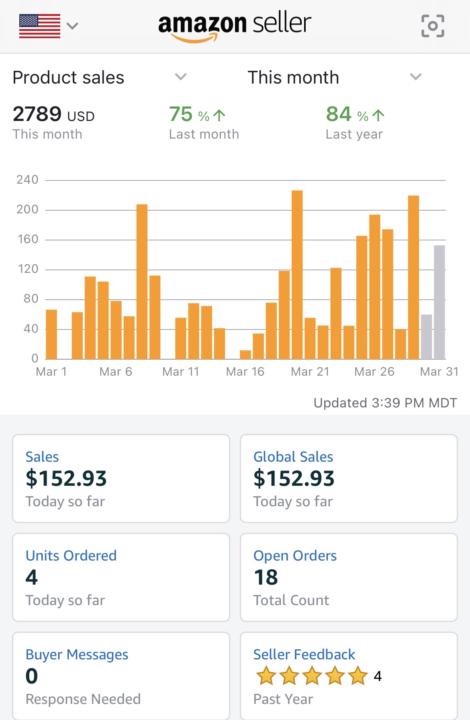Tap the US flag marketplace icon

coord(39,26)
